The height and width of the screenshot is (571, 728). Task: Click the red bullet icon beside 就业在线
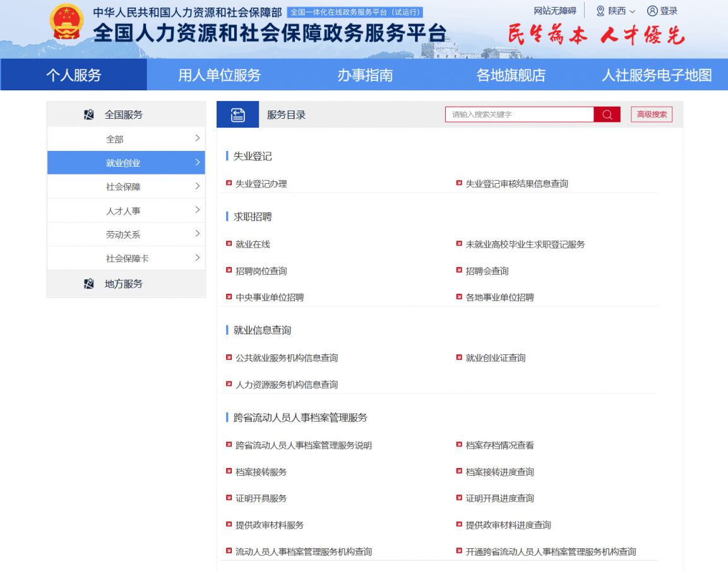pos(229,244)
